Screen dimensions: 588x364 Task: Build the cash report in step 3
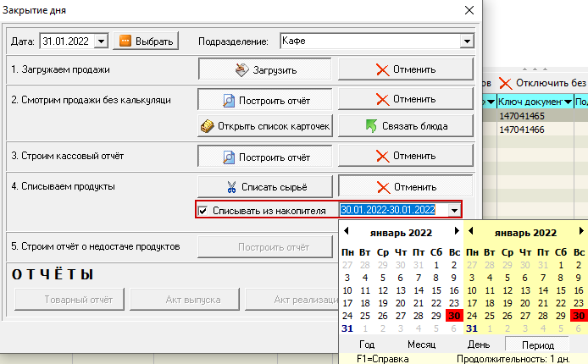[266, 156]
